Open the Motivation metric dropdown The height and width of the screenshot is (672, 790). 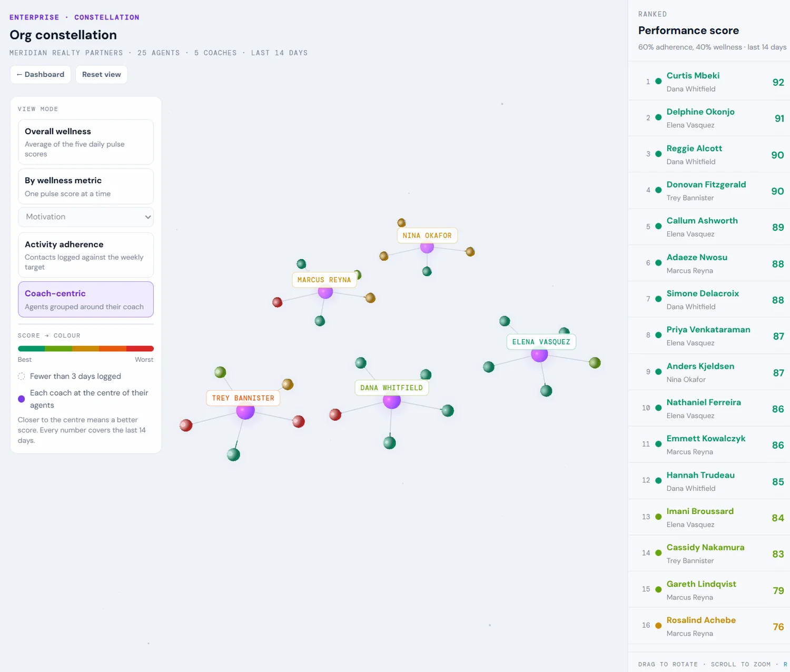(86, 217)
